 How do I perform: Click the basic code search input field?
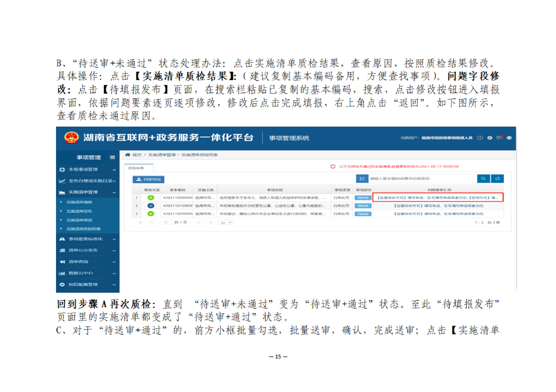421,179
